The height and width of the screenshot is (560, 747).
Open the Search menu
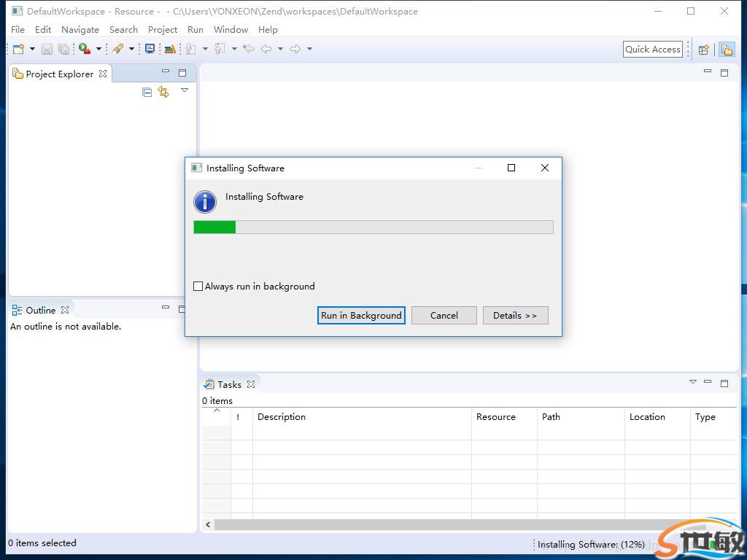point(123,29)
